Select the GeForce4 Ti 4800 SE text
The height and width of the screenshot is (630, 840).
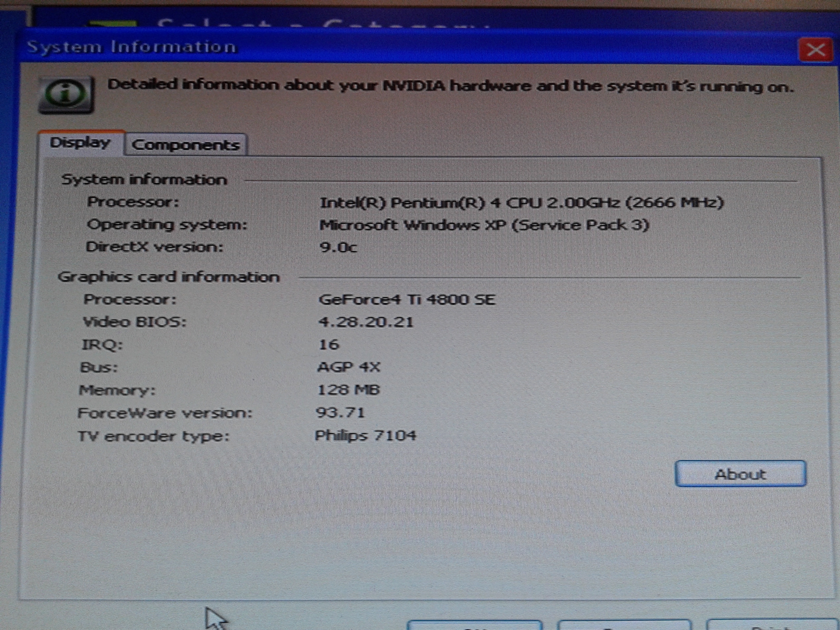[407, 300]
